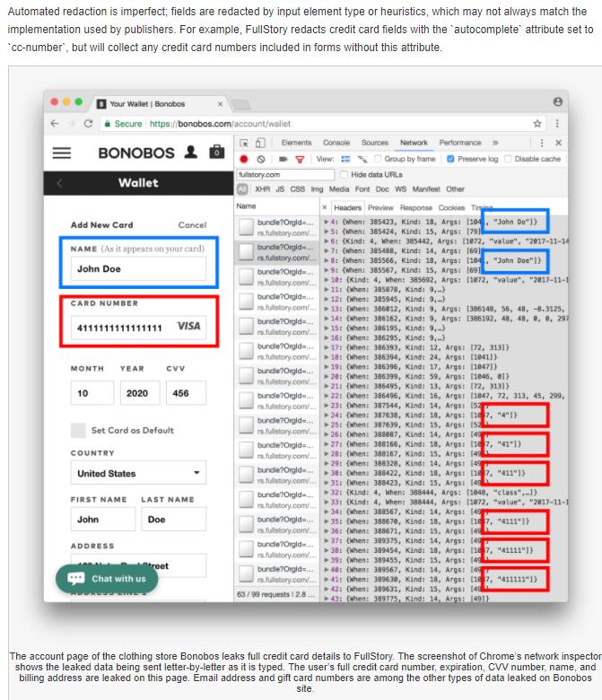
Task: Click the card Name input field
Action: [x=138, y=268]
